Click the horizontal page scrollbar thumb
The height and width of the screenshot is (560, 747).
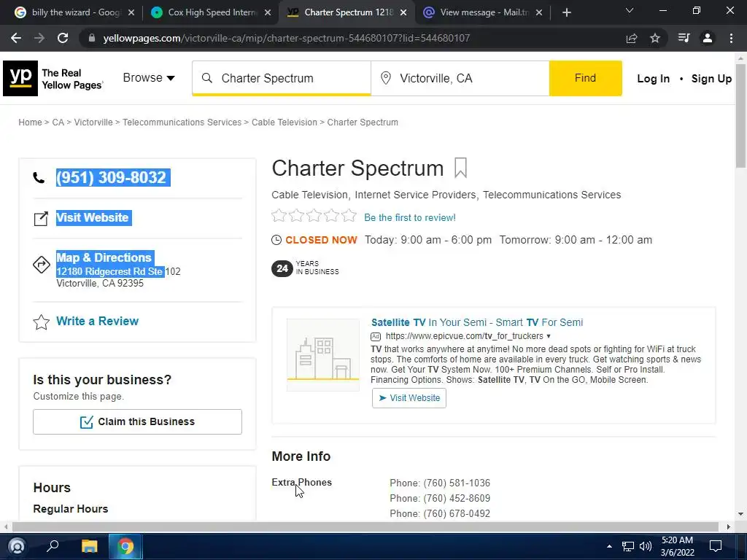coord(365,526)
